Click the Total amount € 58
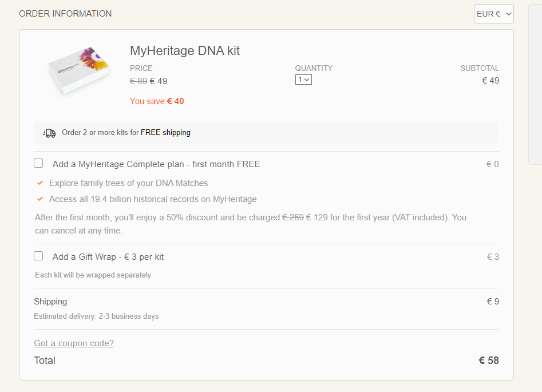The image size is (542, 392). point(489,361)
